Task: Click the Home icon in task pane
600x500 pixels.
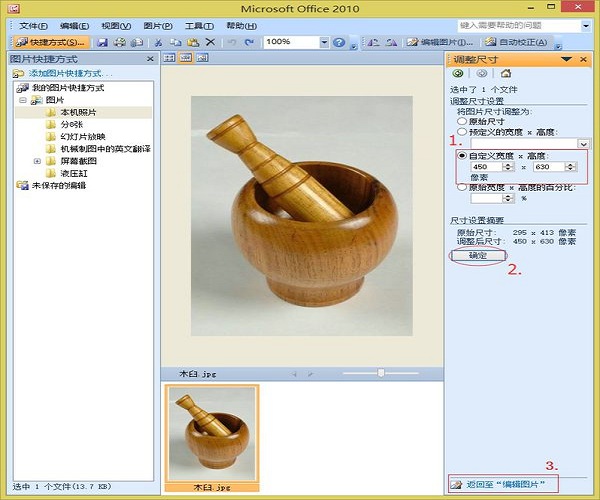Action: click(506, 73)
